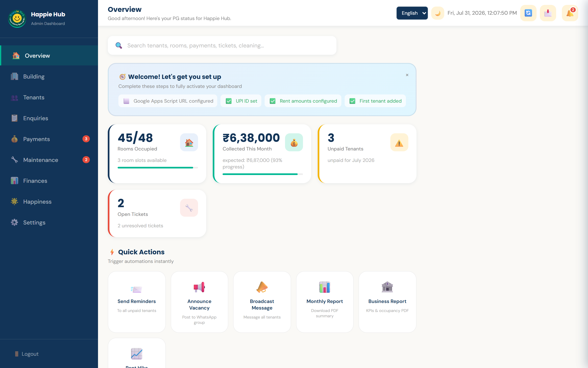The image size is (588, 368).
Task: Click money bag icon on Collected card
Action: coord(294,142)
